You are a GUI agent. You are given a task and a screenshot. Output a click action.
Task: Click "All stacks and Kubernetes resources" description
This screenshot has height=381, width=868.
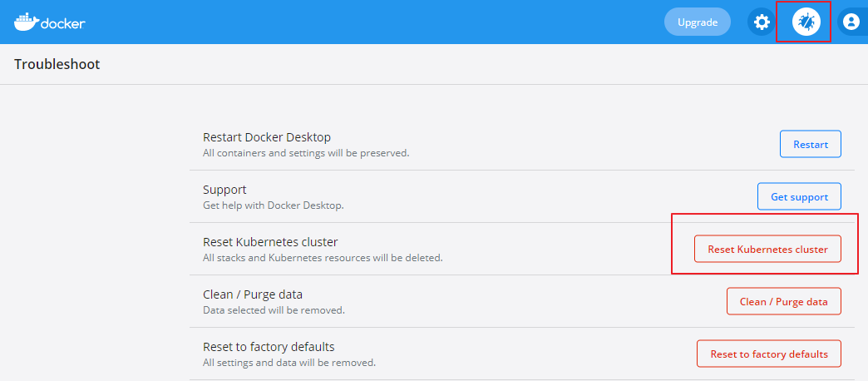323,258
